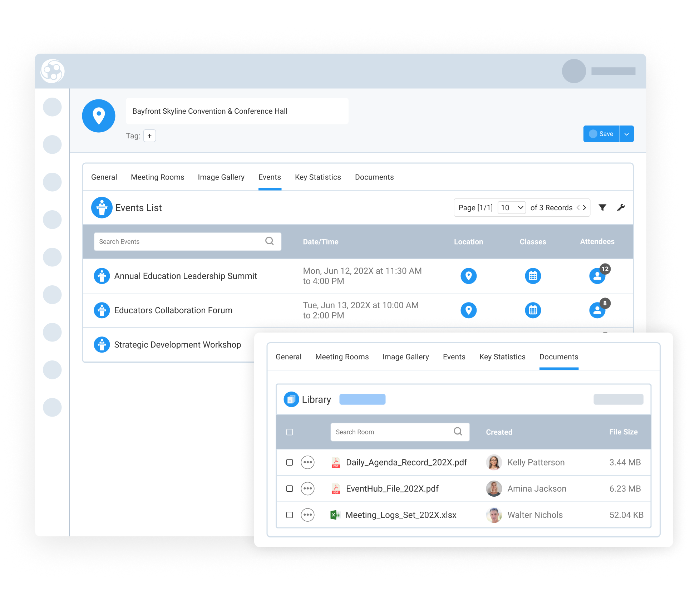The width and height of the screenshot is (700, 590).
Task: Select the checkbox beside Meeting_Logs_Set_202X.xlsx
Action: [x=289, y=515]
